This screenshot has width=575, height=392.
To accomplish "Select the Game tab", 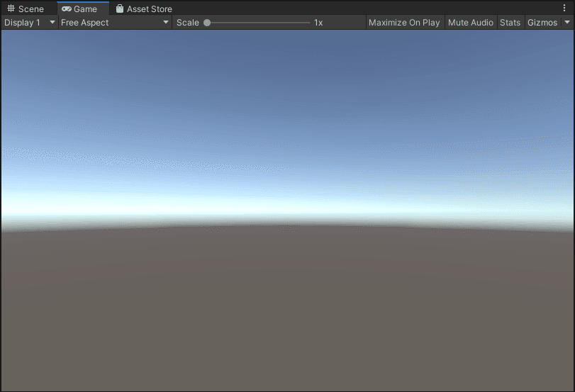I will click(x=83, y=9).
